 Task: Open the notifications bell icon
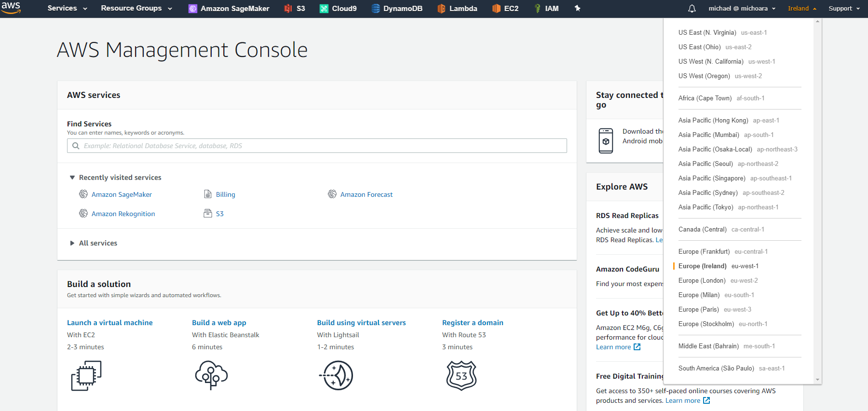click(x=692, y=9)
